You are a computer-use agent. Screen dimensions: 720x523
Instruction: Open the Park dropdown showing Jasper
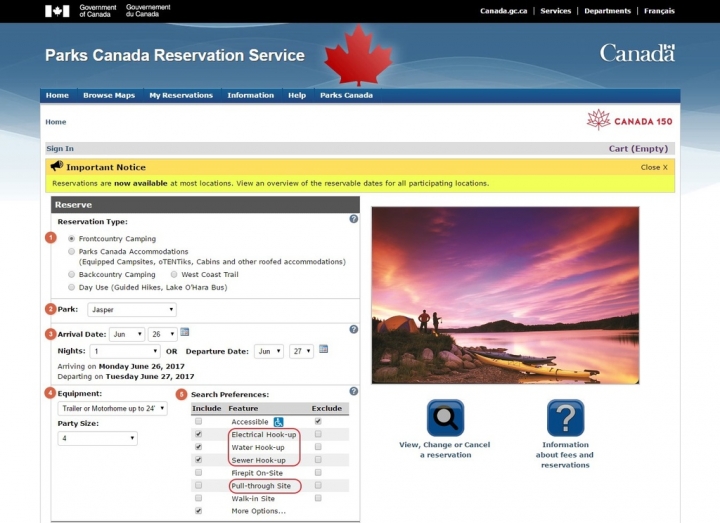click(x=132, y=309)
